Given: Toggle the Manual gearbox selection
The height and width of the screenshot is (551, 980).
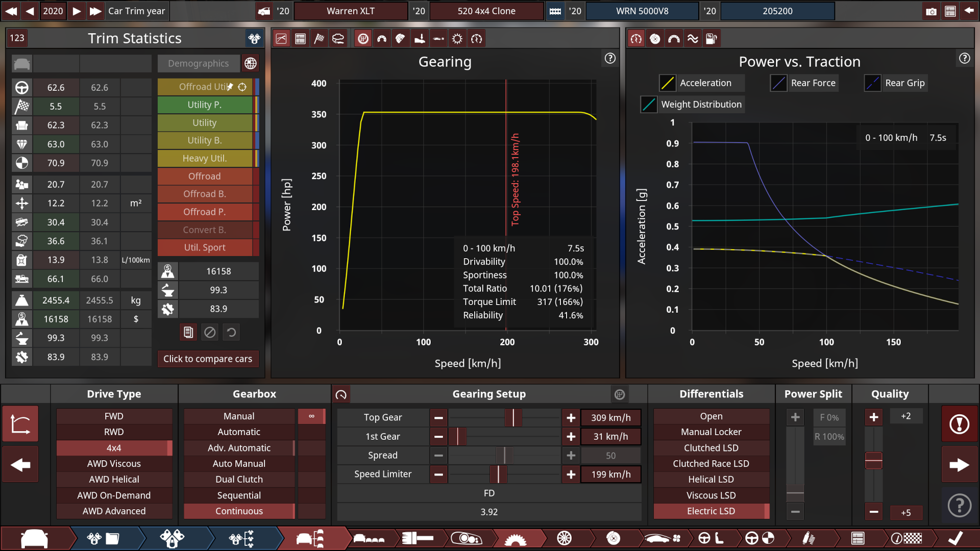Looking at the screenshot, I should tap(239, 416).
